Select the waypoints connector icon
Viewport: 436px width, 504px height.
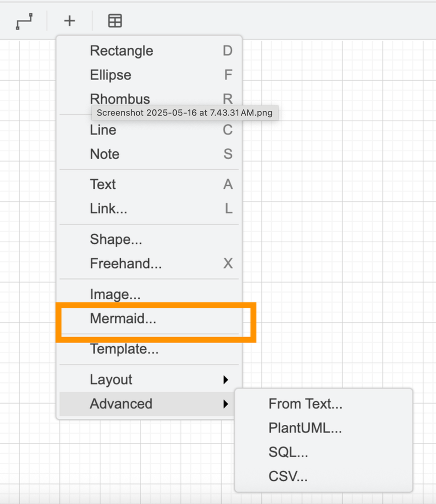24,21
